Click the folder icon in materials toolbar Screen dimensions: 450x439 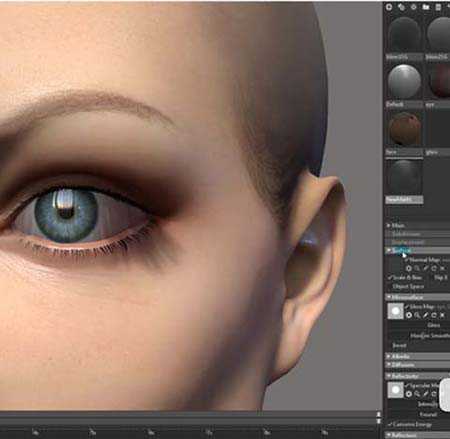[426, 7]
